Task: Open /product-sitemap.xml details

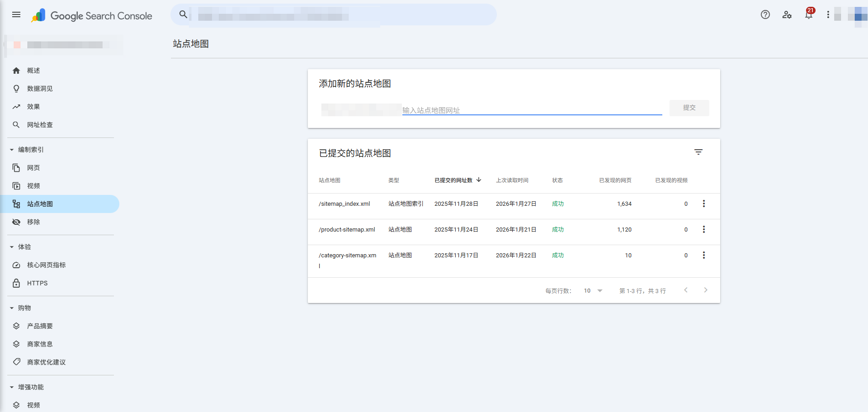Action: [347, 229]
